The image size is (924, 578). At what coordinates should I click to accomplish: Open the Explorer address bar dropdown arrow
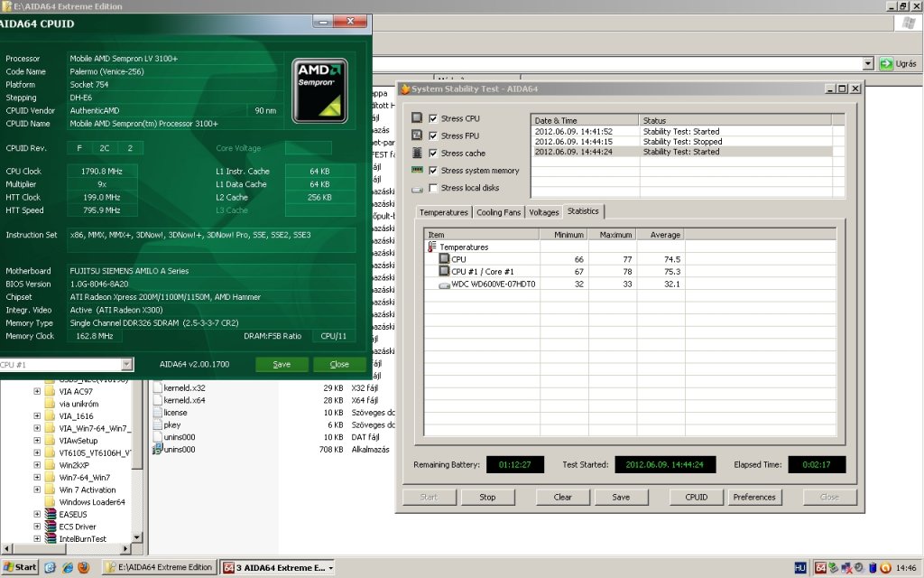tap(867, 64)
